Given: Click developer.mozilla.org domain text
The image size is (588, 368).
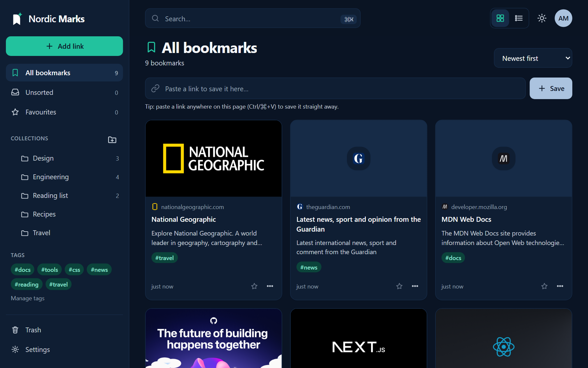Looking at the screenshot, I should [479, 207].
